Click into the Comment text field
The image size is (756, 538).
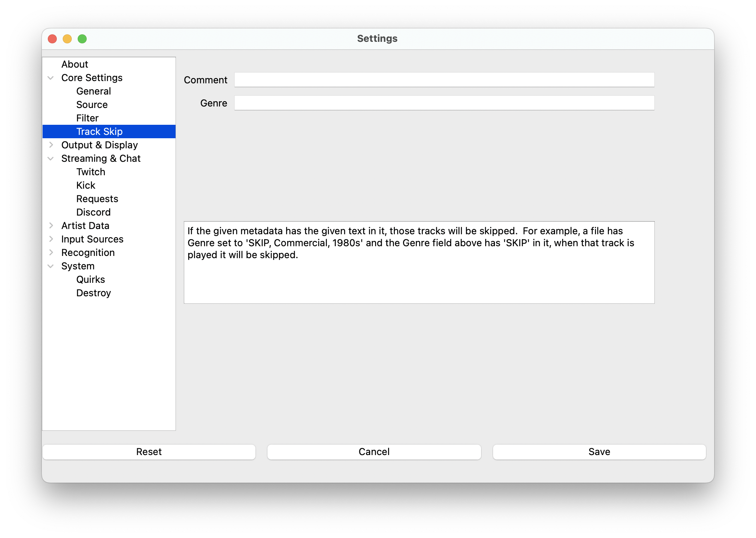pos(444,80)
